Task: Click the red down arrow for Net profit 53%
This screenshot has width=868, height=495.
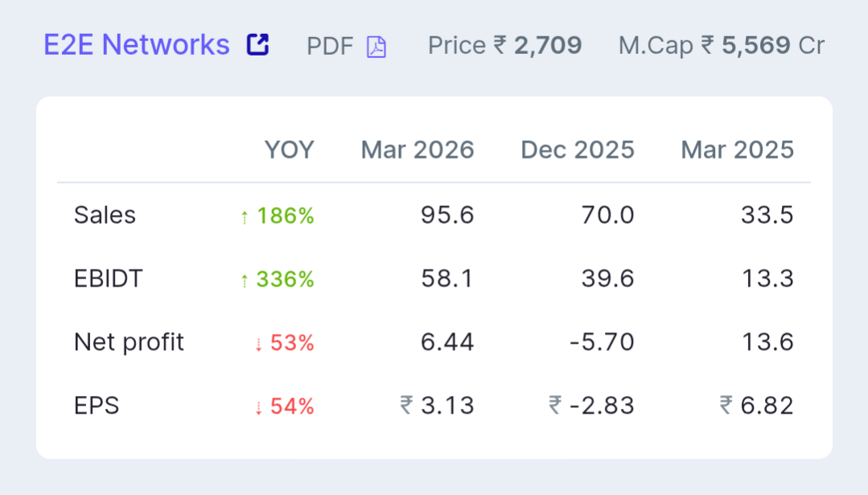Action: pos(258,344)
